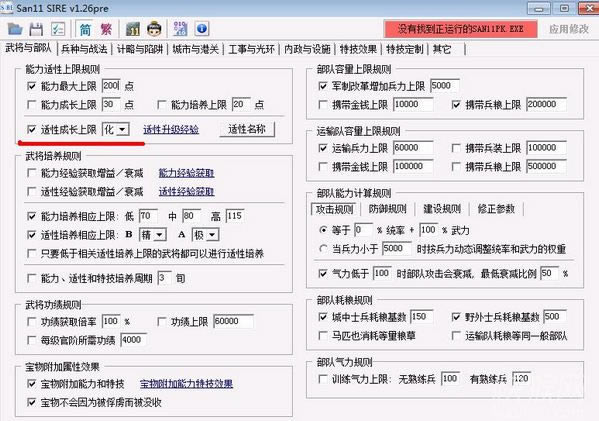599x421 pixels.
Task: Click the binary data icon in toolbar
Action: click(x=180, y=29)
